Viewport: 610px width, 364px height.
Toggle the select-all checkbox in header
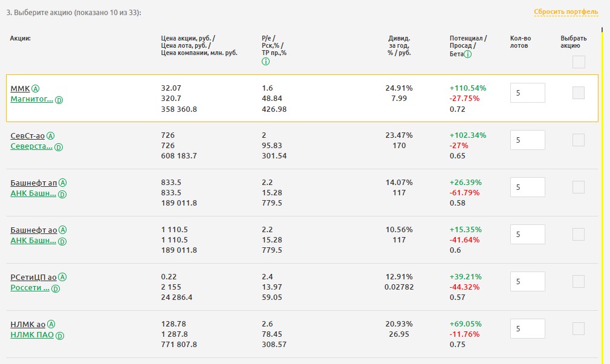[x=579, y=62]
